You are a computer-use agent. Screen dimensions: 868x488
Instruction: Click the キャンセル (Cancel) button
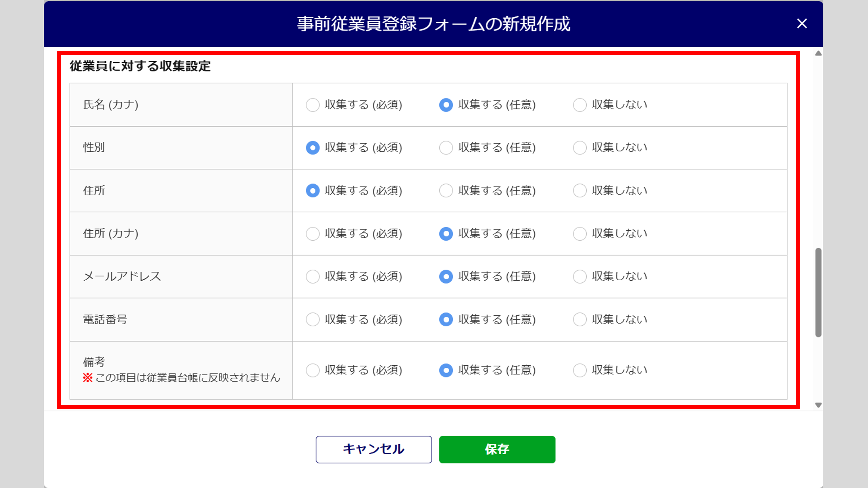pos(374,449)
